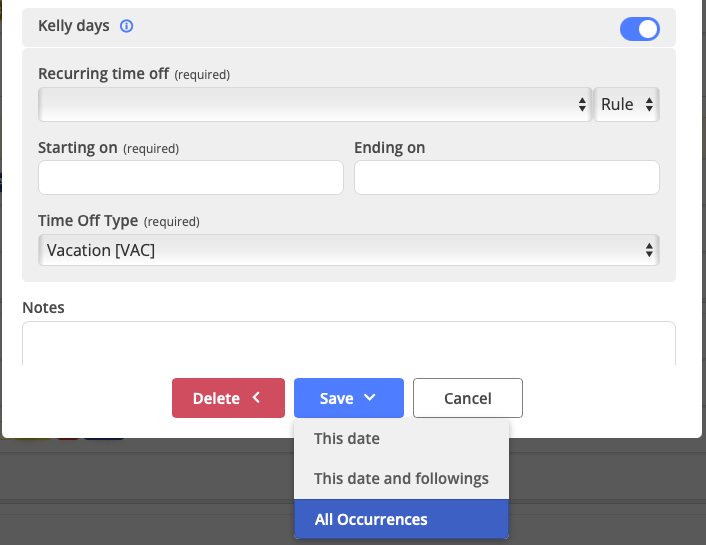Click the Kelly days label text

tap(73, 26)
